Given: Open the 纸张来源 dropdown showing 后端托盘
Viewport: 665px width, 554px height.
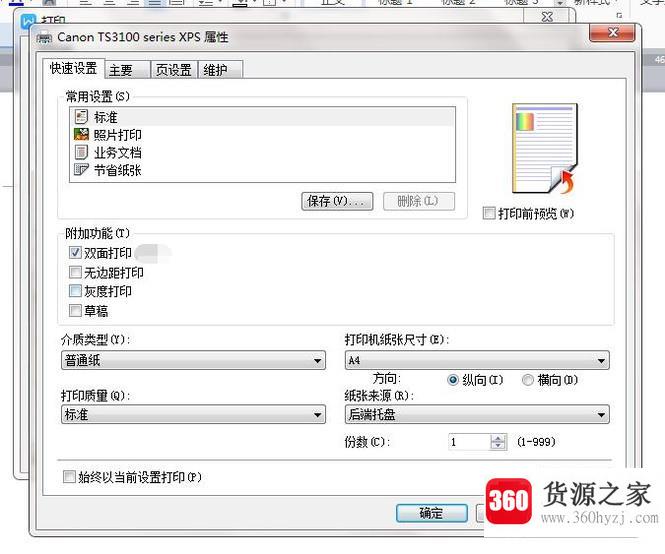Looking at the screenshot, I should [x=477, y=414].
